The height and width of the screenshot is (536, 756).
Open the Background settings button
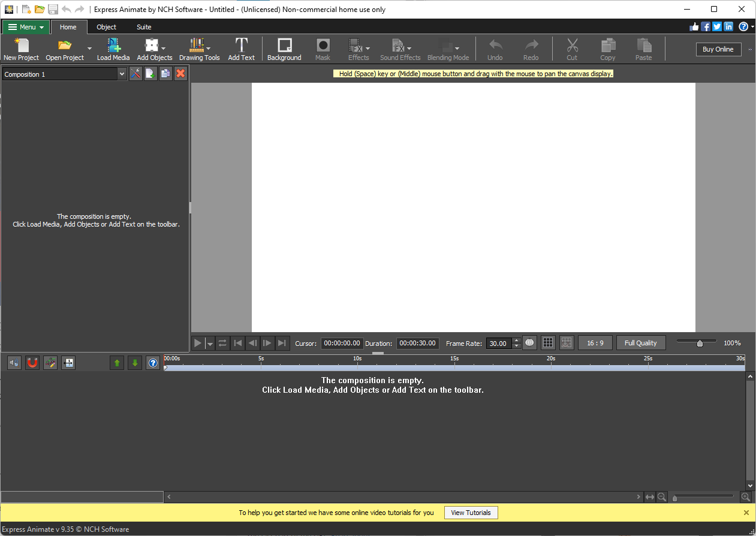pyautogui.click(x=284, y=49)
